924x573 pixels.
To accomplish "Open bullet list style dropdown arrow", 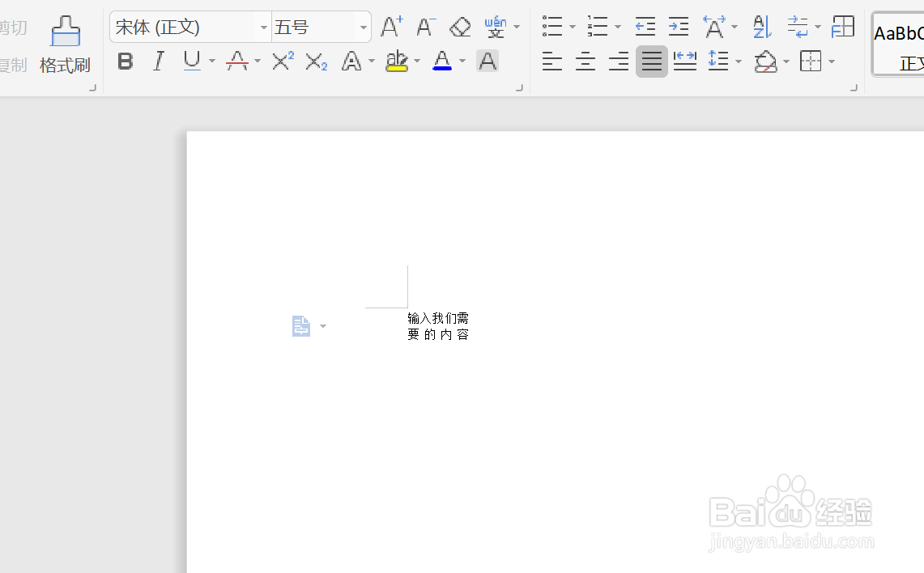I will tap(573, 27).
